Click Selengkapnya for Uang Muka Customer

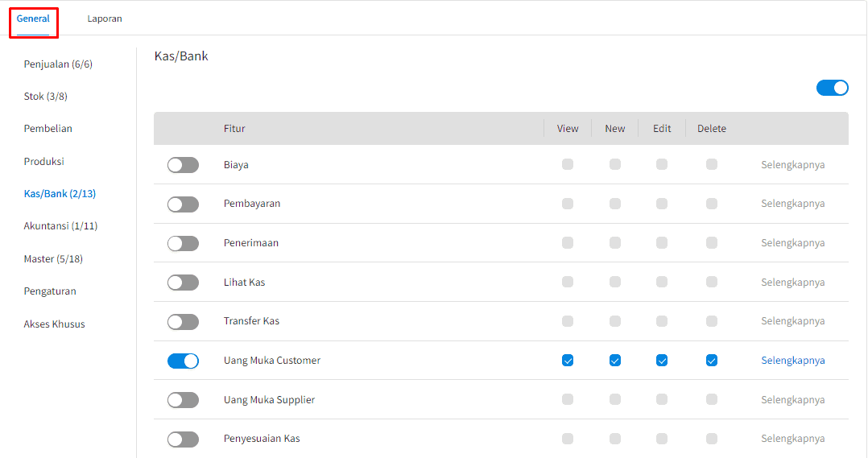click(792, 361)
